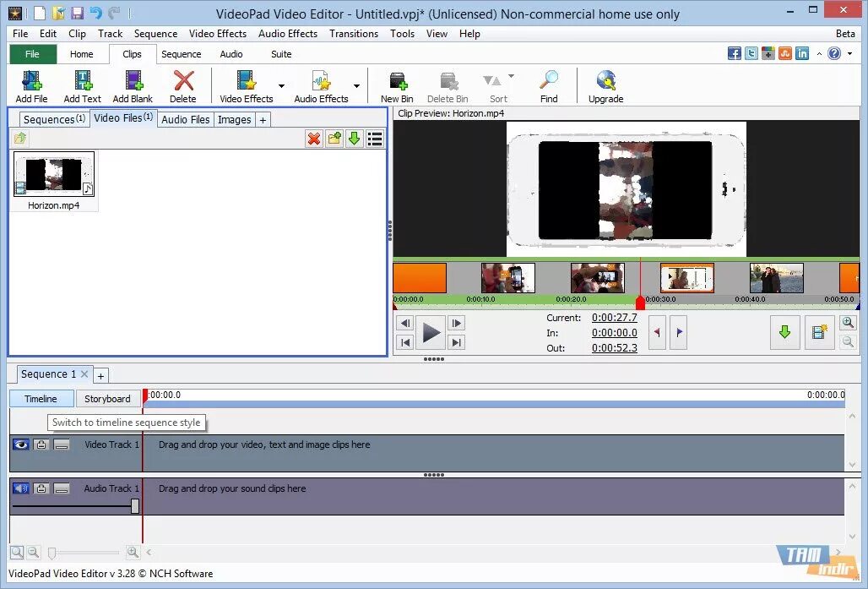Lock Audio Track 1
Image resolution: width=868 pixels, height=589 pixels.
coord(41,488)
